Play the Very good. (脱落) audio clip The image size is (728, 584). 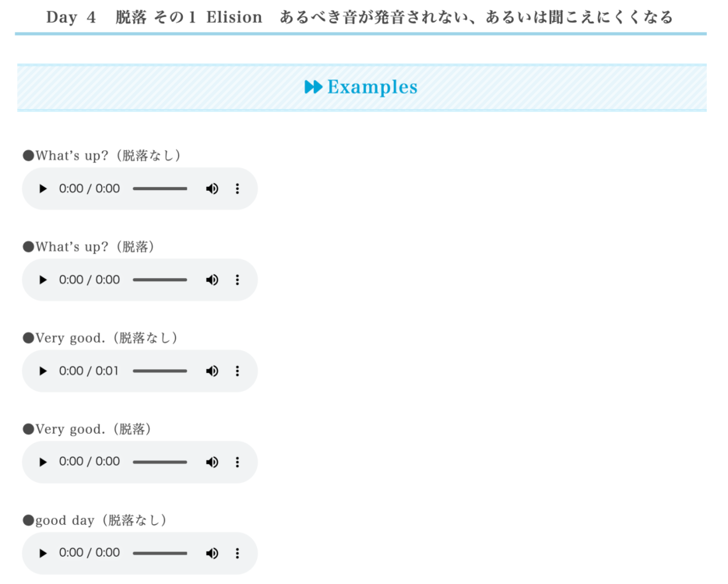point(43,463)
